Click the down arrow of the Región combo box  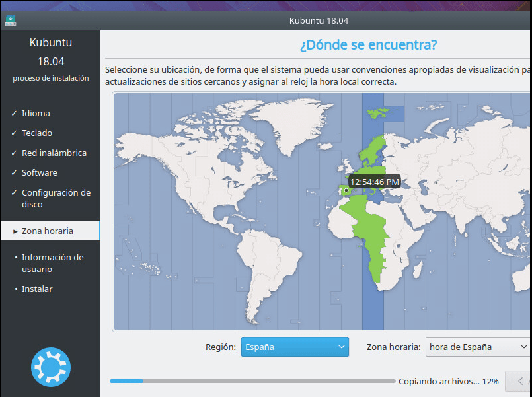click(x=342, y=347)
